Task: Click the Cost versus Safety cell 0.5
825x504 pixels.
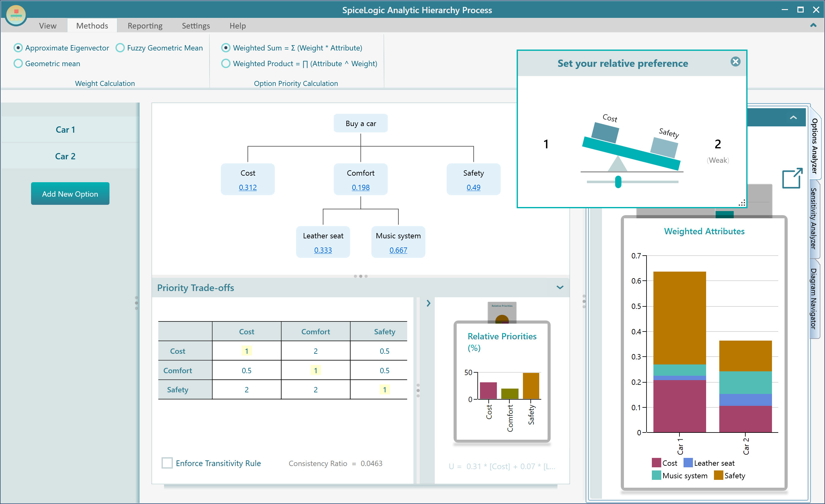Action: (x=384, y=351)
